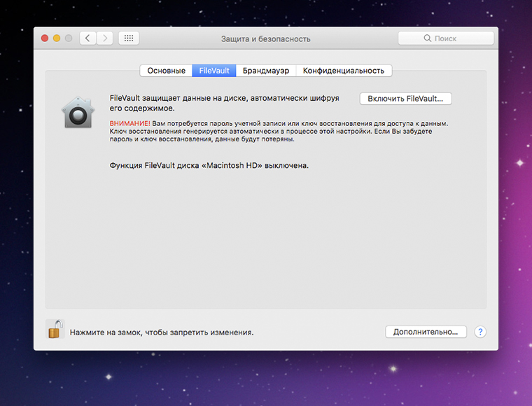Open help with the question mark button
The height and width of the screenshot is (406, 532).
point(480,332)
